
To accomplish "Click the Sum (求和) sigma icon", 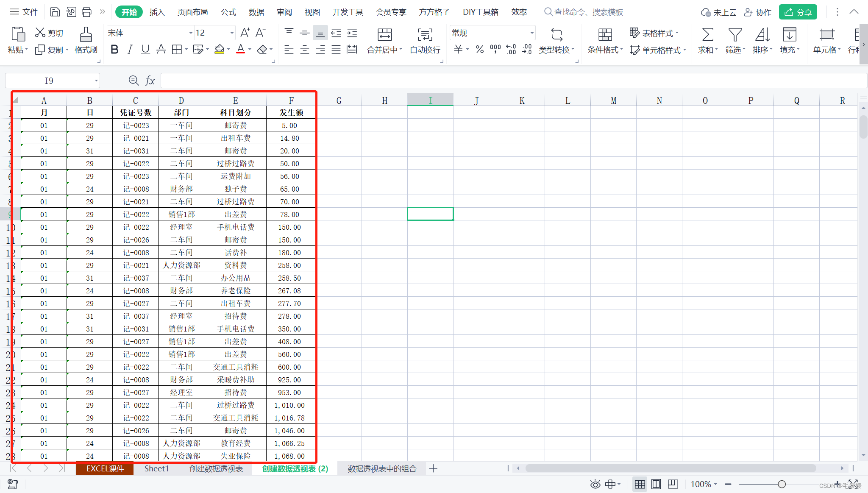I will pos(708,34).
